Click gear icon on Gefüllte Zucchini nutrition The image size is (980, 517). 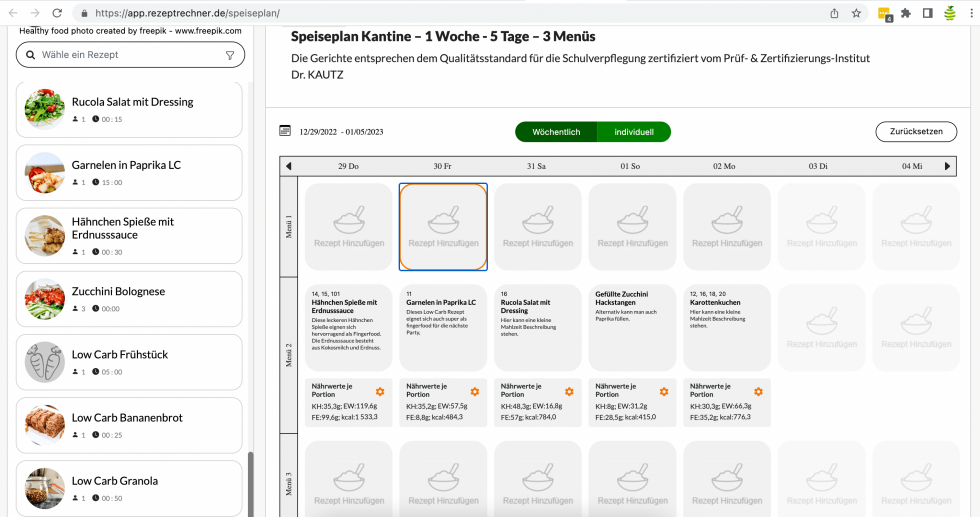click(664, 392)
